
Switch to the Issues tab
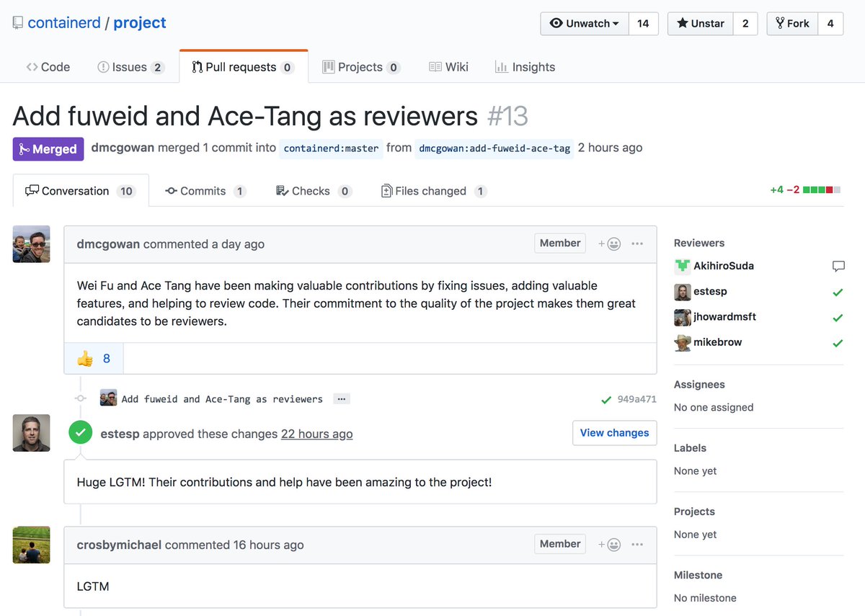pyautogui.click(x=130, y=67)
